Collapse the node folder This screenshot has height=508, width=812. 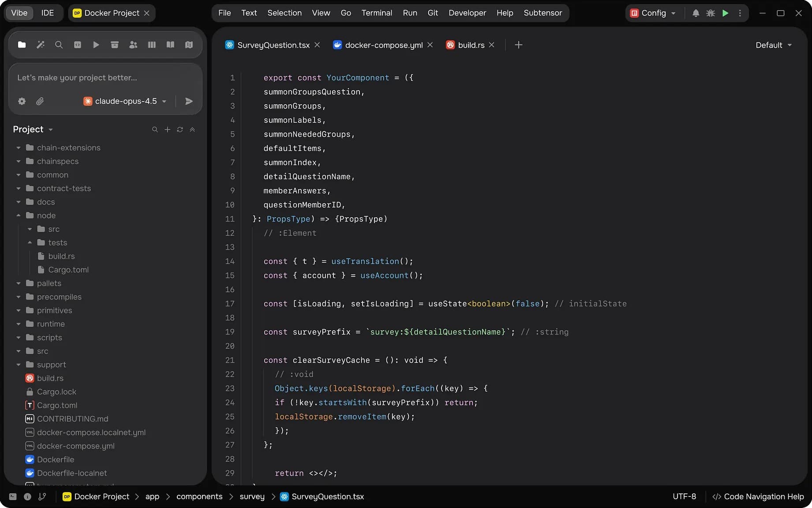point(19,215)
